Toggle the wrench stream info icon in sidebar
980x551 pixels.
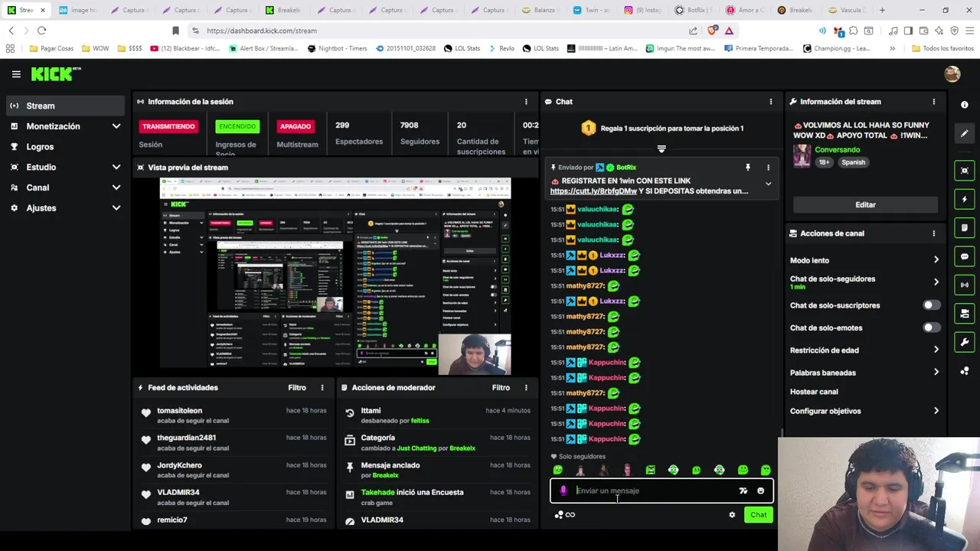(965, 342)
